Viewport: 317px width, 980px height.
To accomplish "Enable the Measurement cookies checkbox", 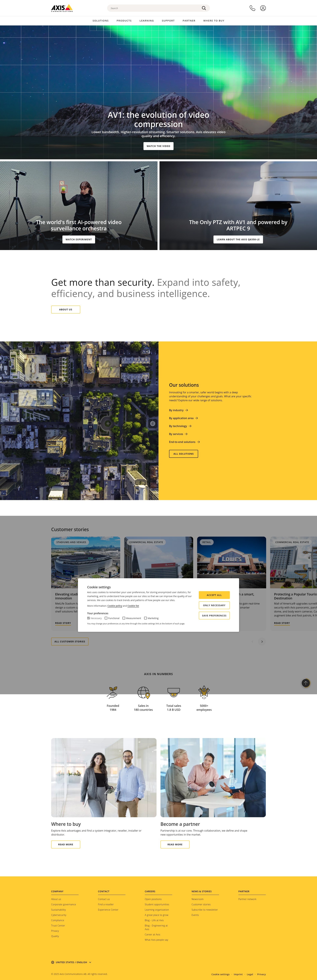I will coord(124,618).
